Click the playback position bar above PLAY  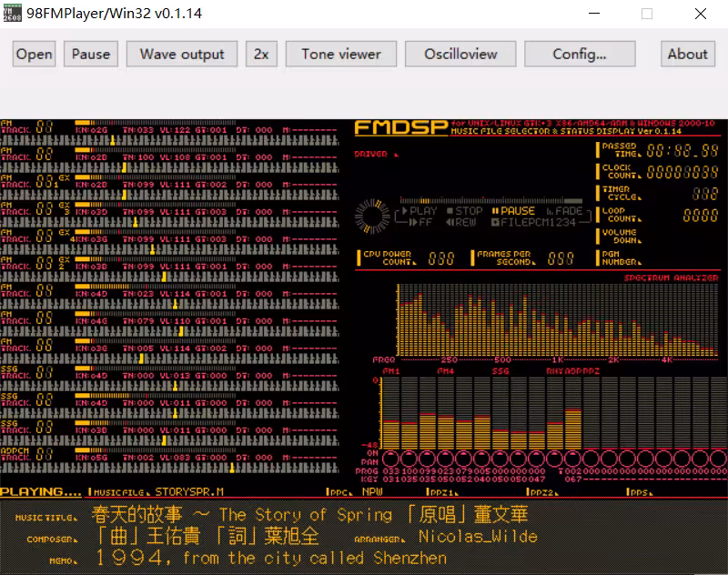(491, 200)
